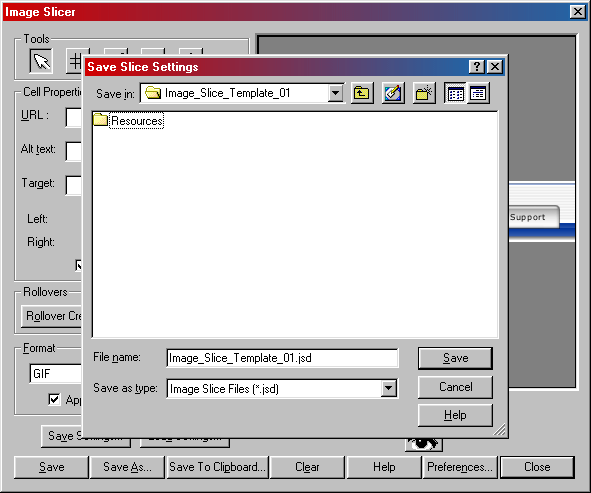
Task: Create a new folder
Action: tap(424, 93)
